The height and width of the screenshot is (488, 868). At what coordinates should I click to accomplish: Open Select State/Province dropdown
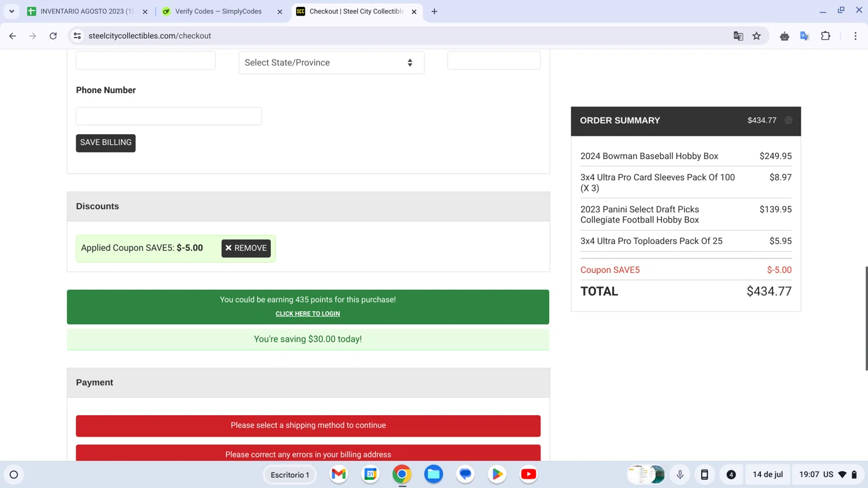[x=332, y=62]
